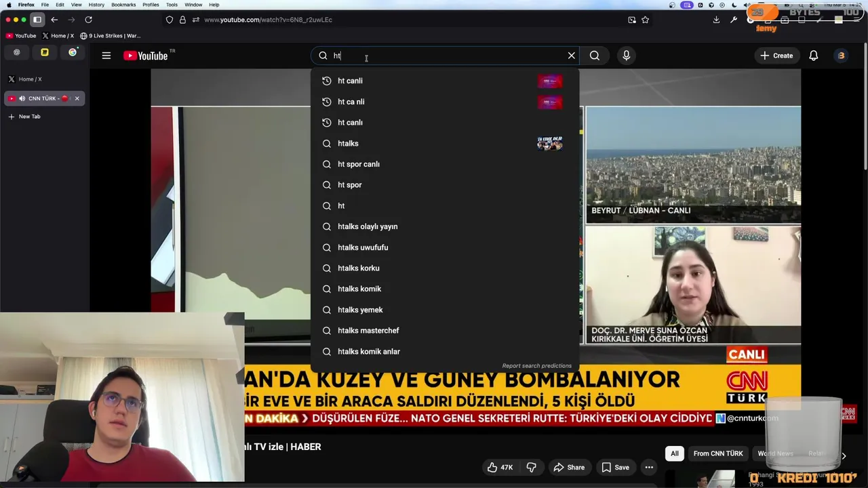868x488 pixels.
Task: Select the 'htalks komik anlar' suggestion
Action: tap(445, 351)
